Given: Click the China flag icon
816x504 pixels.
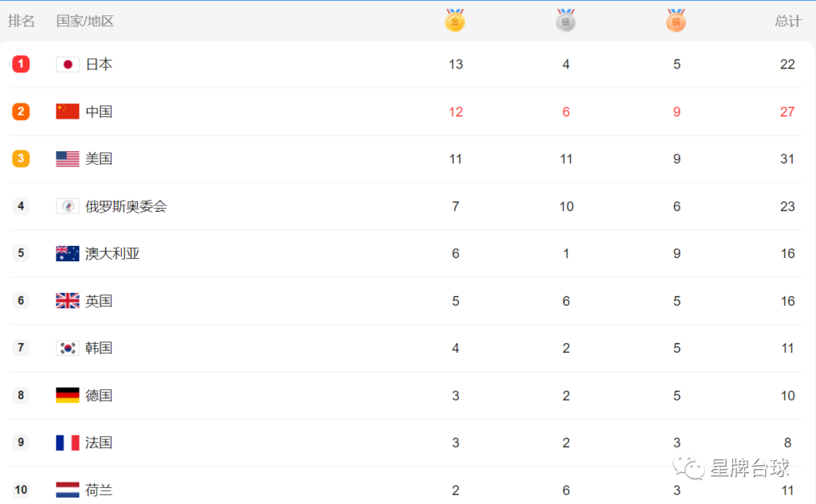Looking at the screenshot, I should point(68,111).
